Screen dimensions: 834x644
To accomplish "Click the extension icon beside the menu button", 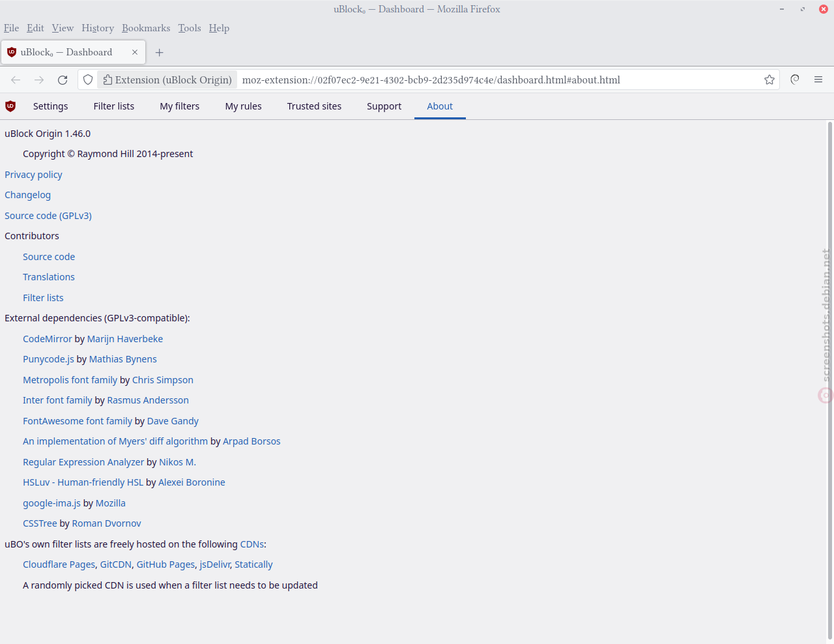I will 795,80.
